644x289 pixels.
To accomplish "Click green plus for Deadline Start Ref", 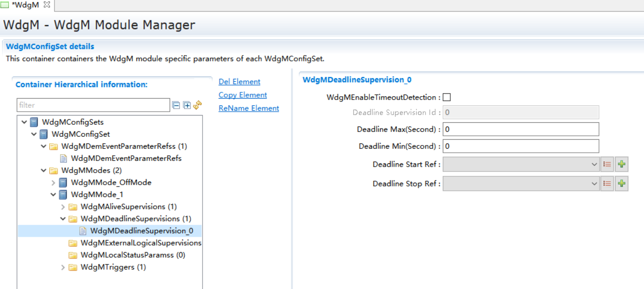I will (x=622, y=164).
